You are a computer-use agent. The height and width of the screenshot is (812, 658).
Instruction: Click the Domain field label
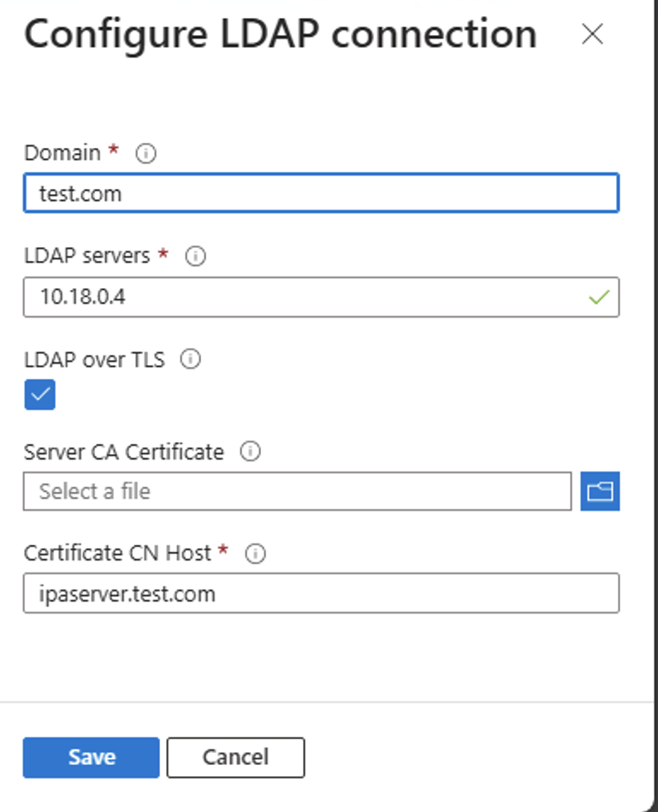62,153
